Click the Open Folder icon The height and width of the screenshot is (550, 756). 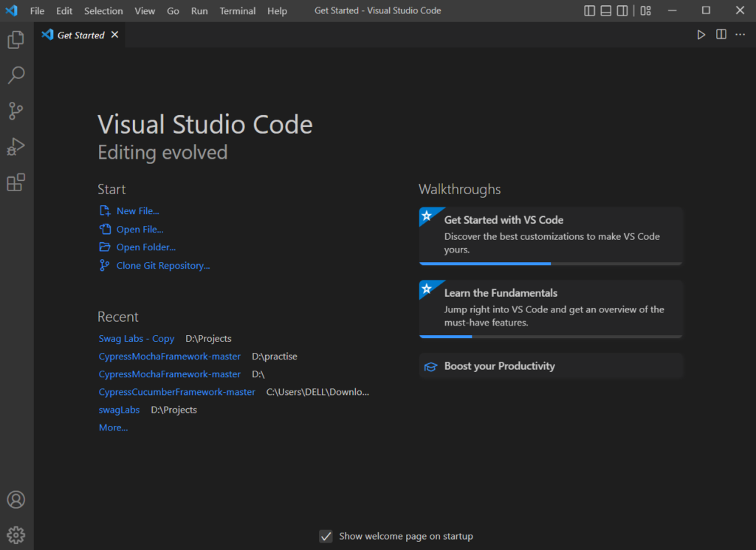tap(105, 247)
